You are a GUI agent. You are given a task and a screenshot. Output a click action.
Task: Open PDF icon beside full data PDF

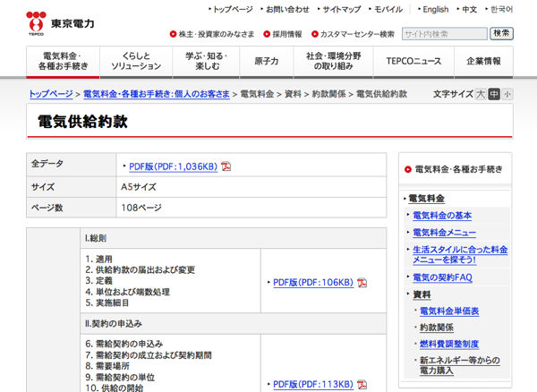226,166
